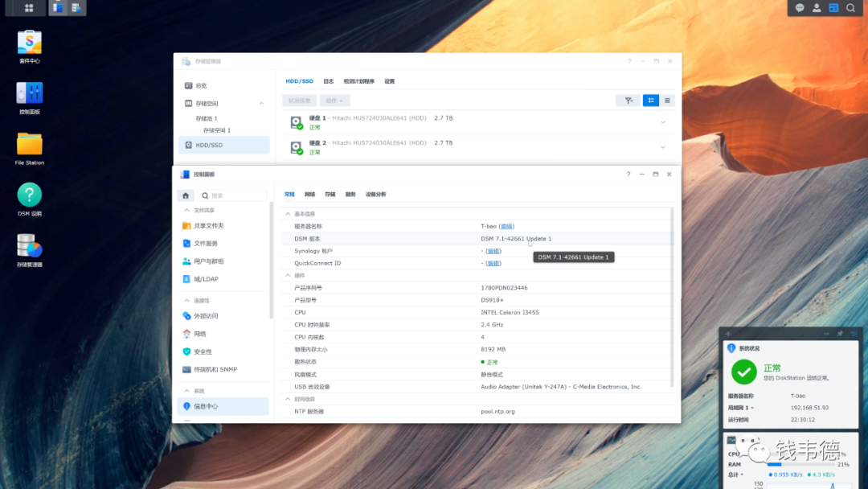Switch to Storage Manager taskbar icon
The height and width of the screenshot is (489, 868).
(x=76, y=8)
